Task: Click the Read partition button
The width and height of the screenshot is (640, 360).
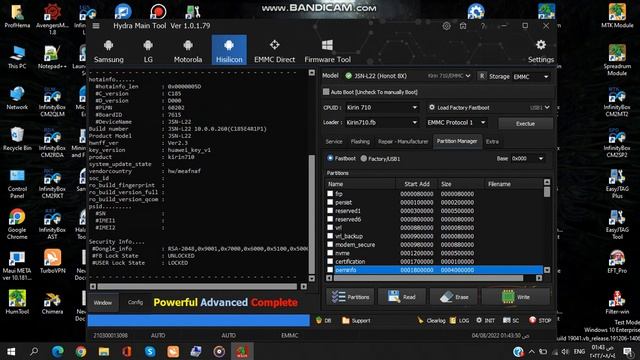Action: pos(402,297)
